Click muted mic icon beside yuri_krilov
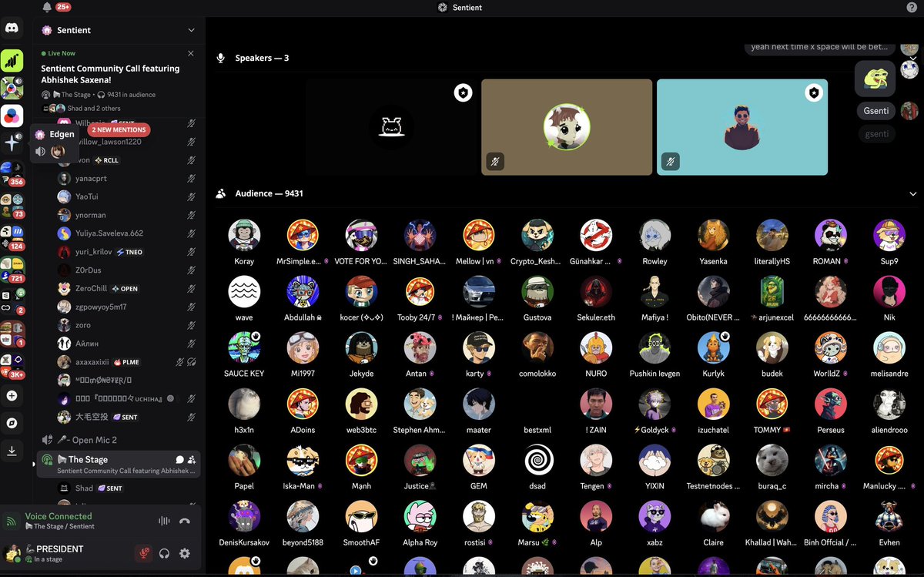The image size is (924, 577). [192, 252]
